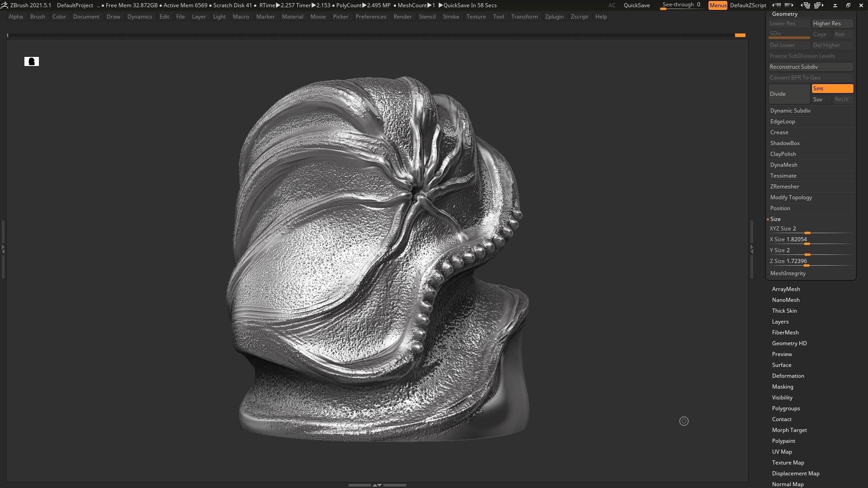Image resolution: width=868 pixels, height=488 pixels.
Task: Click the SDiv slider
Action: (x=789, y=34)
